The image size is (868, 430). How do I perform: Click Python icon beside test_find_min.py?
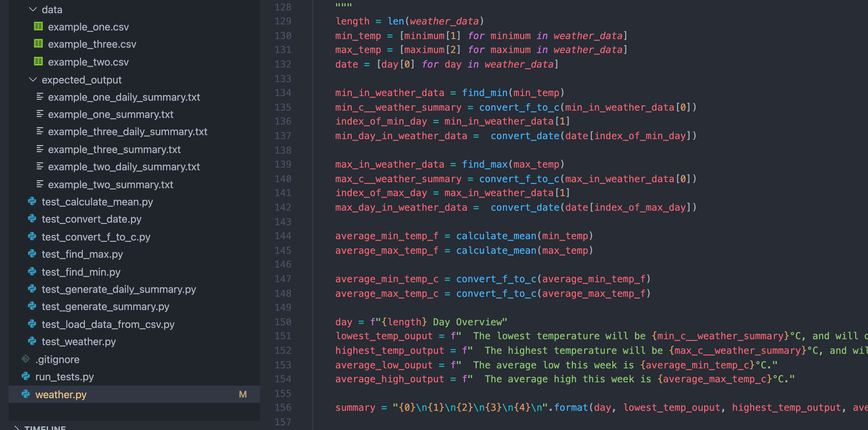click(32, 271)
